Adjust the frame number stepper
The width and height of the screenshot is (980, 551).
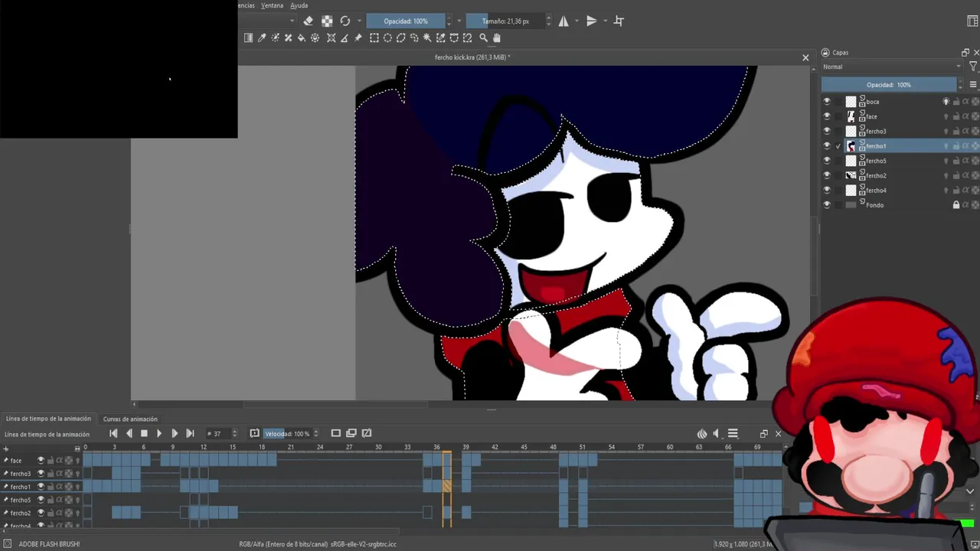[234, 434]
